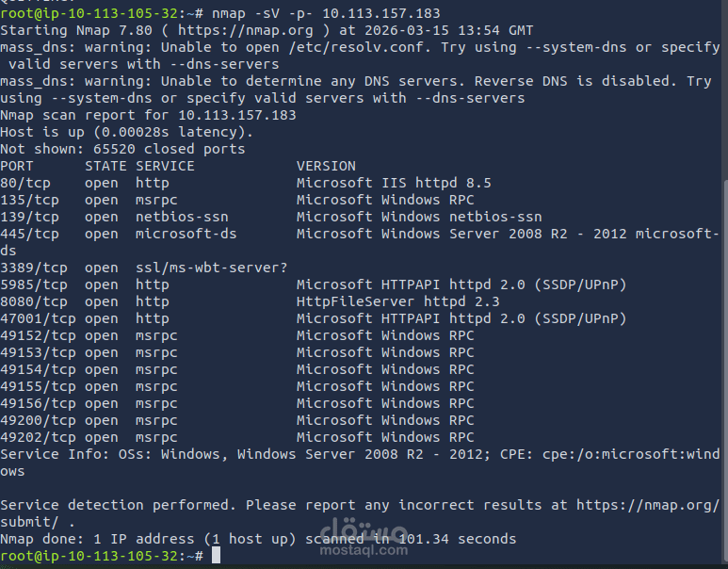Screen dimensions: 728x569
Task: Click the mostaql.com watermark logo
Action: (x=364, y=537)
